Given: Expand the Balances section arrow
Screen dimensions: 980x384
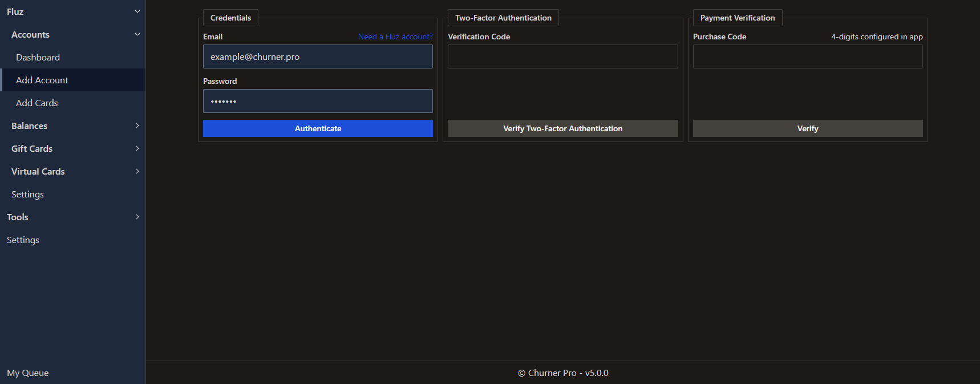Looking at the screenshot, I should (137, 126).
